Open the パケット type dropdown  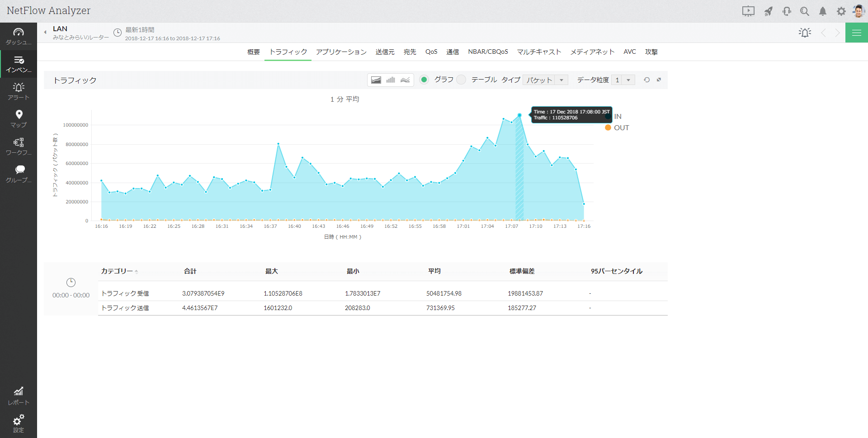click(x=545, y=80)
